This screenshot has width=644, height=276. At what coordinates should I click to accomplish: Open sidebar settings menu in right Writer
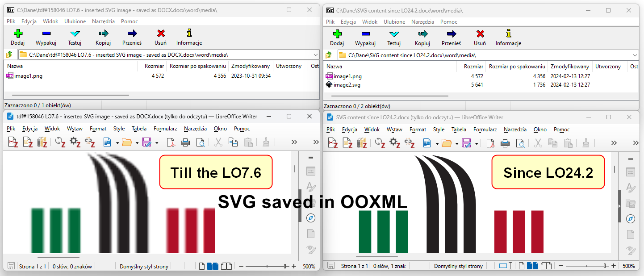(631, 158)
